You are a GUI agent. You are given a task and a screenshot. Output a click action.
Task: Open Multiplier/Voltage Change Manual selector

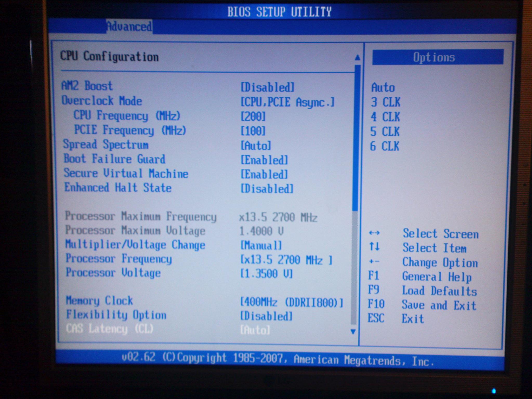click(261, 245)
